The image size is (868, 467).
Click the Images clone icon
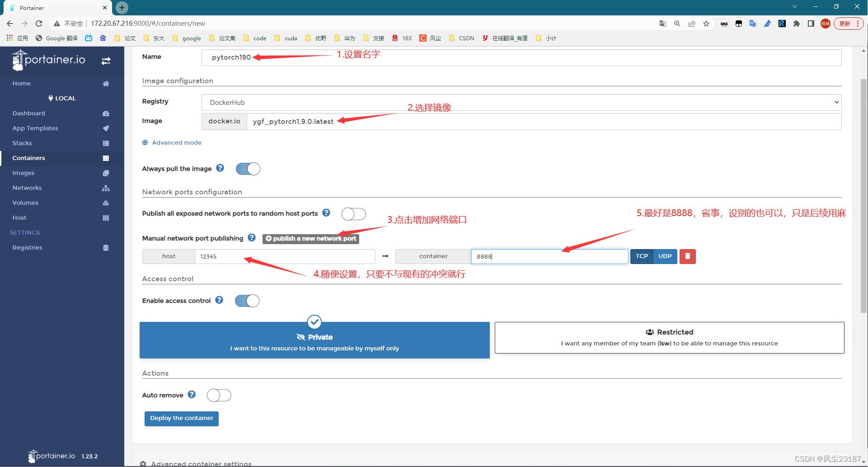pos(106,173)
